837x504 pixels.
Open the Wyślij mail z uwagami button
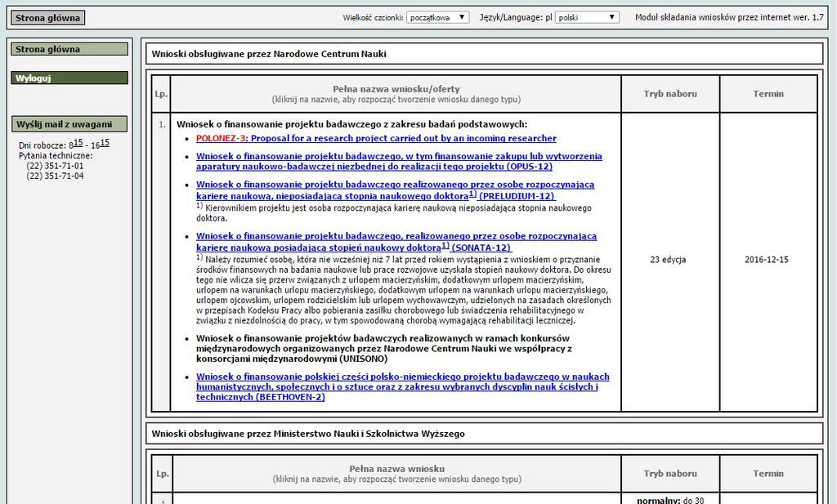[x=69, y=124]
